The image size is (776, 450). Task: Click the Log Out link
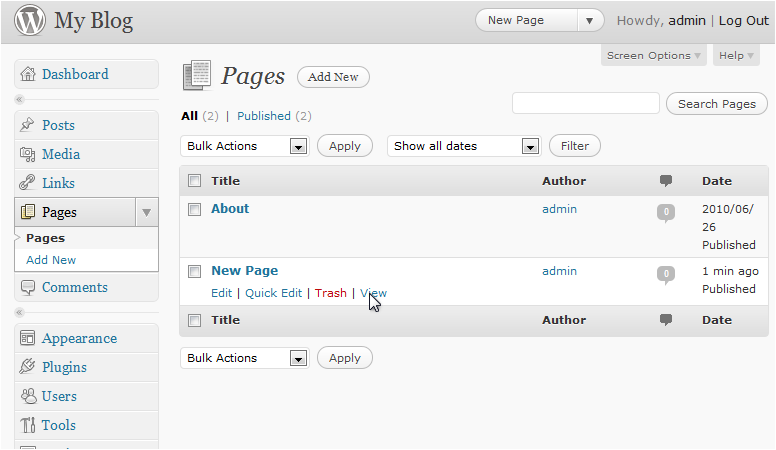pyautogui.click(x=743, y=21)
